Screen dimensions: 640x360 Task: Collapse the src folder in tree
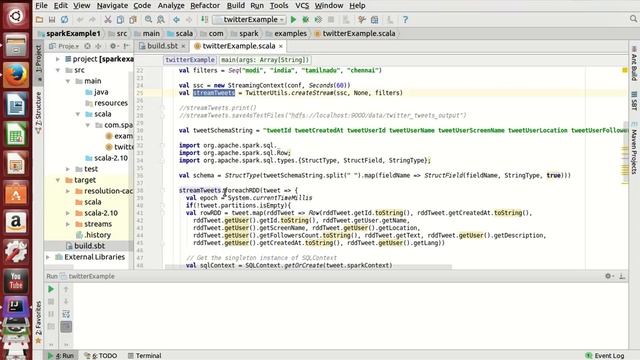(x=58, y=70)
